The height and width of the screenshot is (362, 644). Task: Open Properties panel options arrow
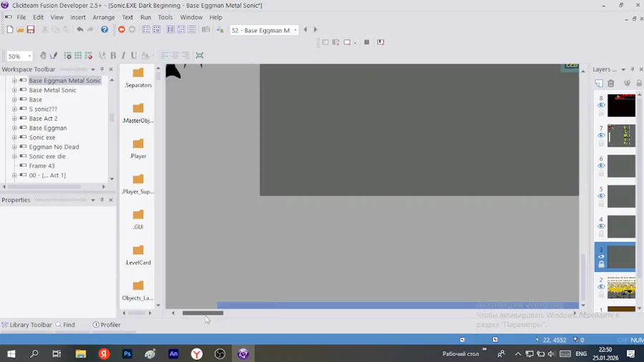click(x=93, y=200)
